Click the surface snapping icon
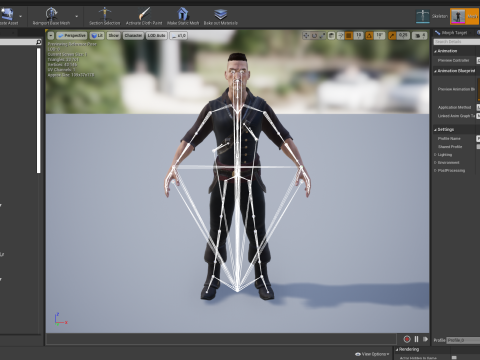The height and width of the screenshot is (360, 480). [340, 35]
